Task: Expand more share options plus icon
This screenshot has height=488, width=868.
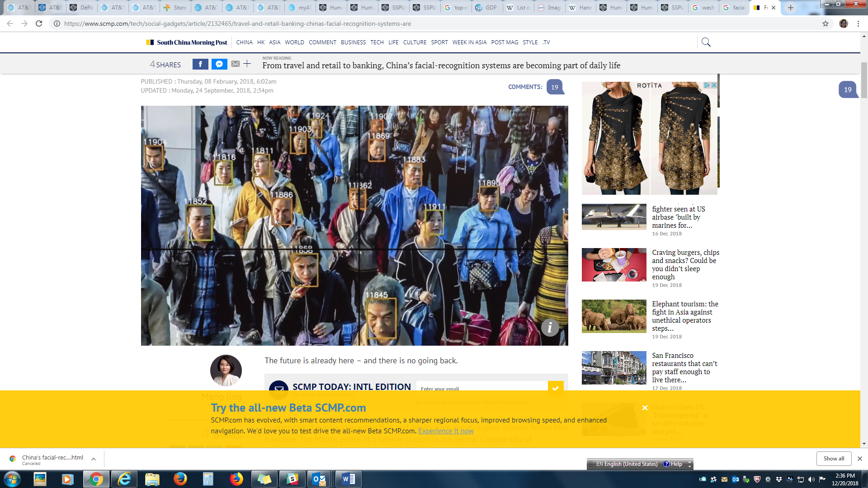Action: coord(247,64)
